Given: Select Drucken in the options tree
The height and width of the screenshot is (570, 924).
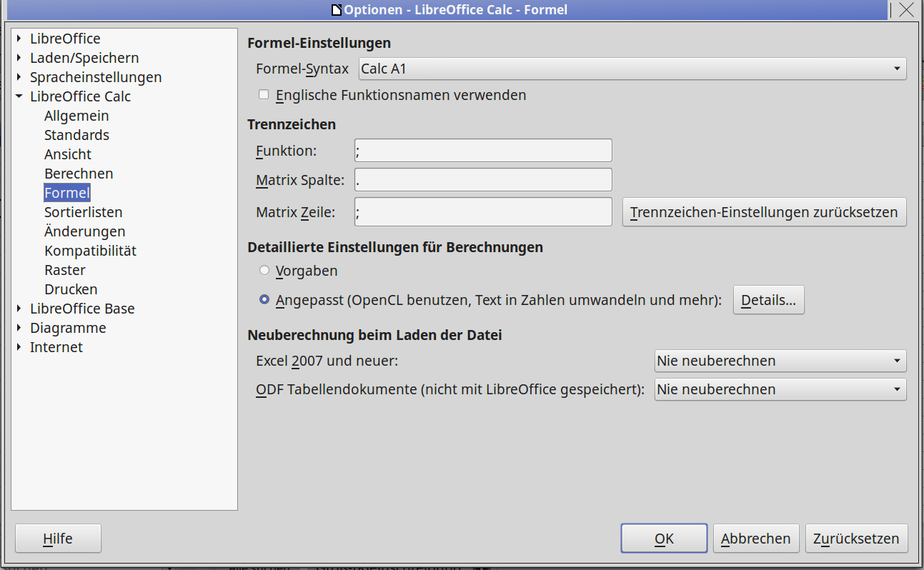Looking at the screenshot, I should (71, 289).
